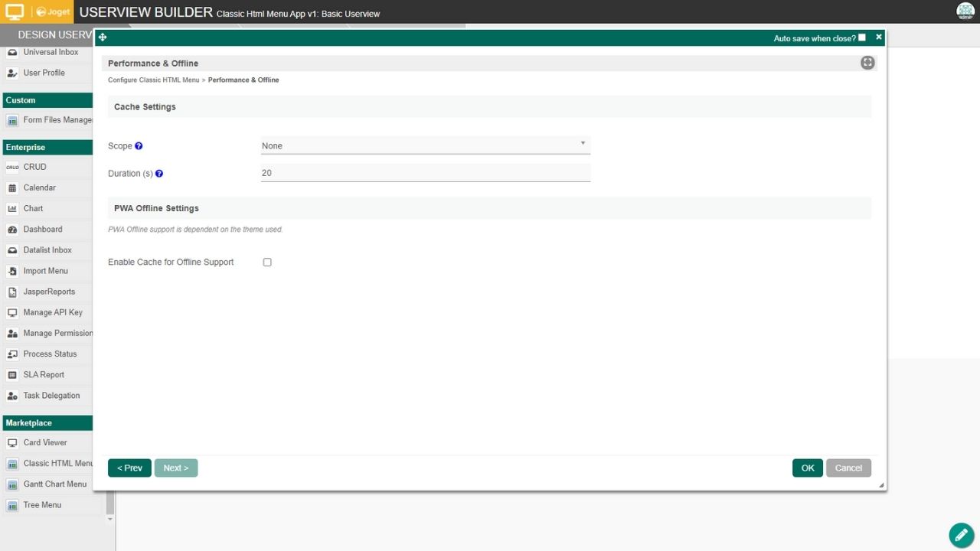980x551 pixels.
Task: Open the user avatar menu top right
Action: (x=965, y=11)
